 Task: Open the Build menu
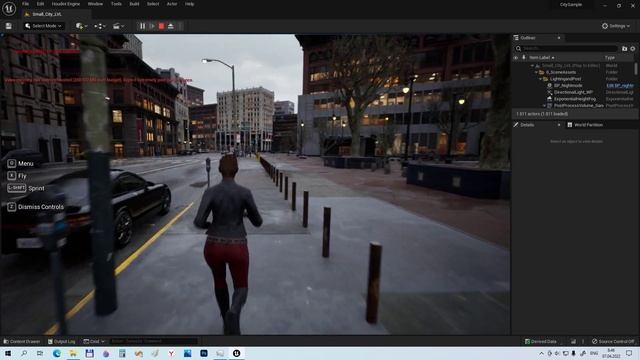[134, 4]
